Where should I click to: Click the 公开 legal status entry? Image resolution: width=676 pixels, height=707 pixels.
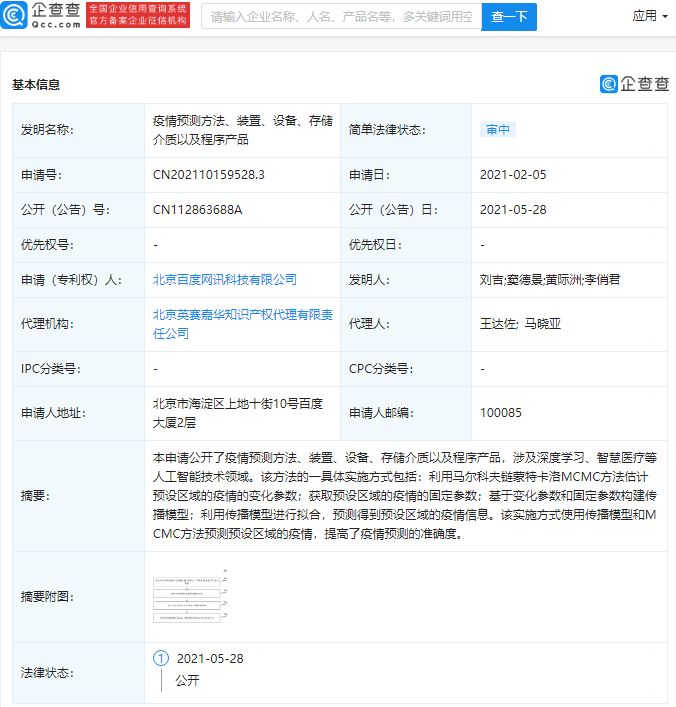click(x=187, y=680)
